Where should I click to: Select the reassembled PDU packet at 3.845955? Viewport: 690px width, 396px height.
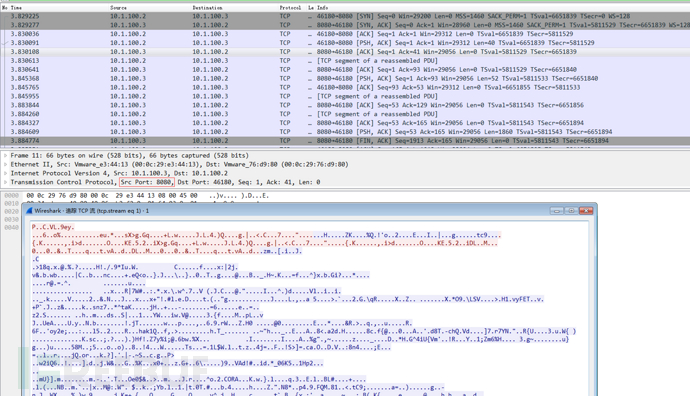pos(345,96)
